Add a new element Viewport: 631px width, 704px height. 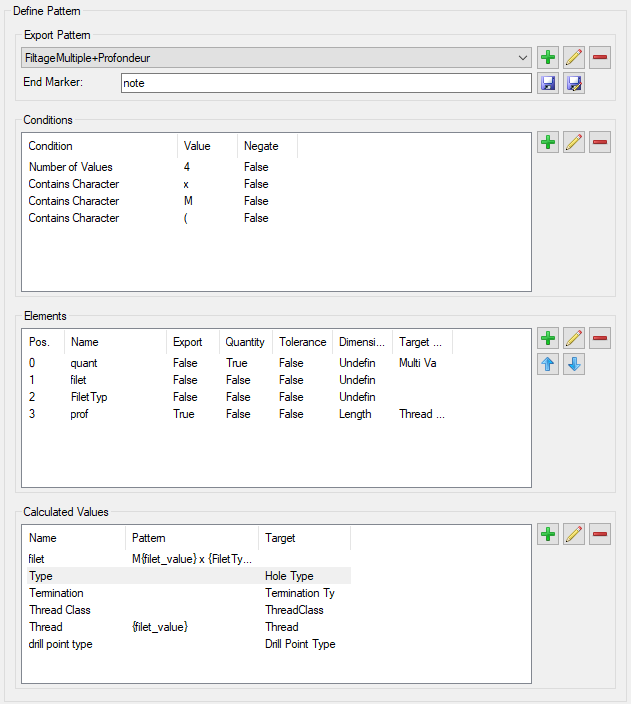coord(548,339)
